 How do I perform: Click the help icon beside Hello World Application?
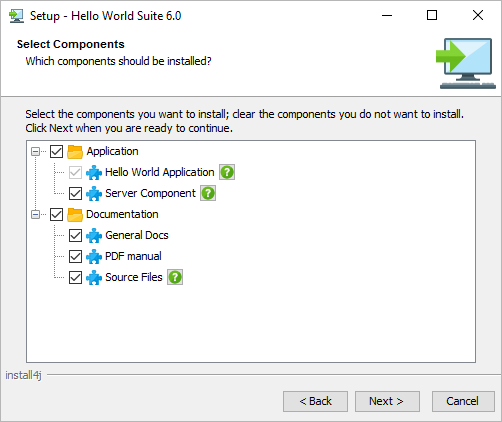227,172
